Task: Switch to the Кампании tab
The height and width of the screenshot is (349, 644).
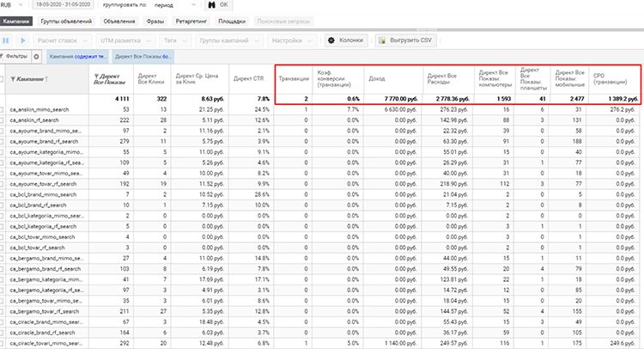Action: tap(16, 21)
